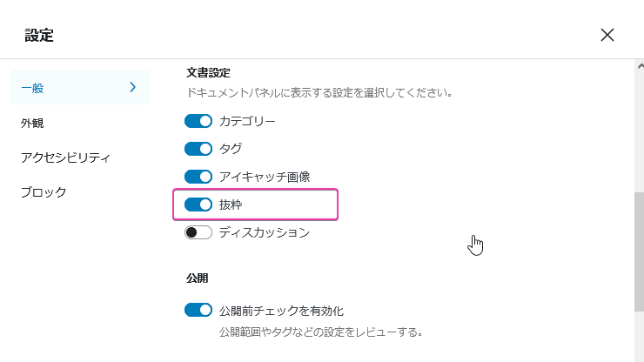This screenshot has height=362, width=644.
Task: Click the タグ label text
Action: (x=231, y=149)
